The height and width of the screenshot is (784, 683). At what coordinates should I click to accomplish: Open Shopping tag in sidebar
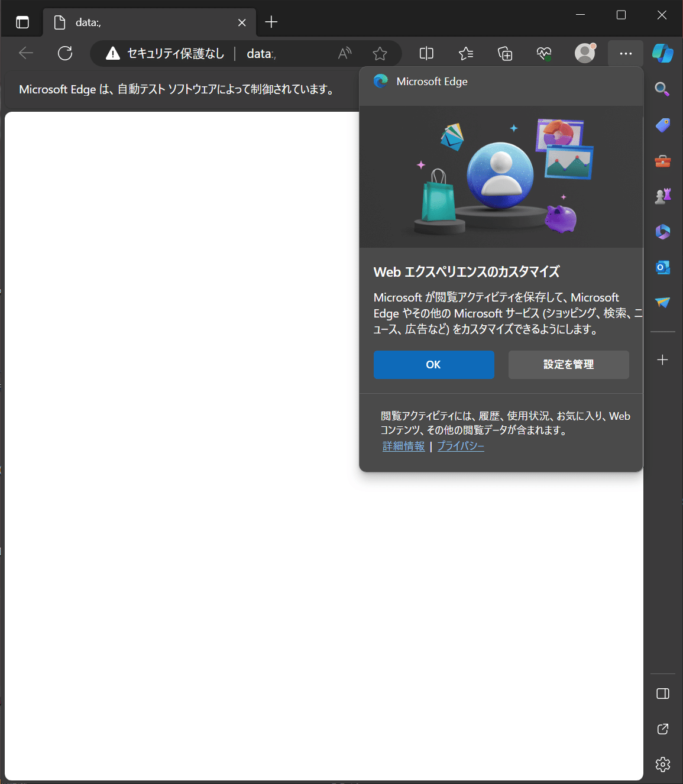(x=662, y=125)
